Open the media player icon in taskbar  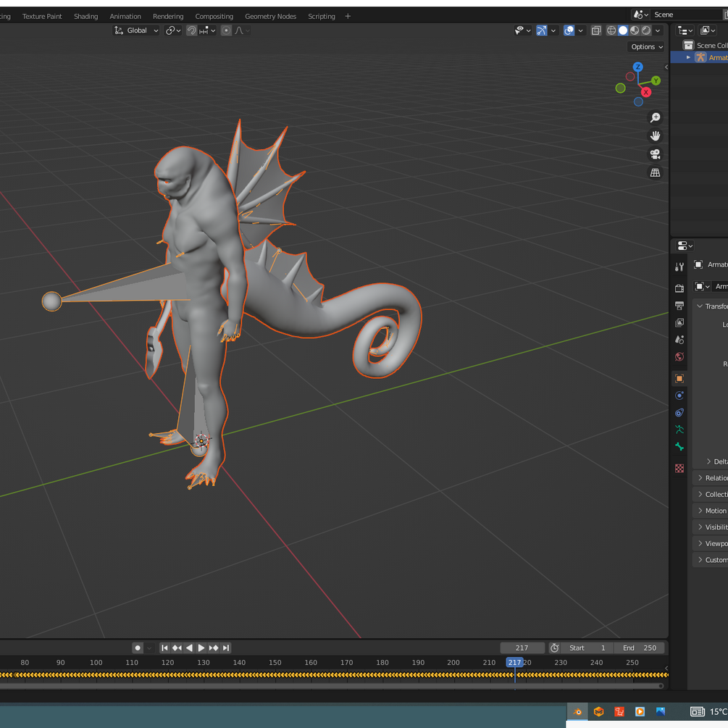(x=640, y=712)
